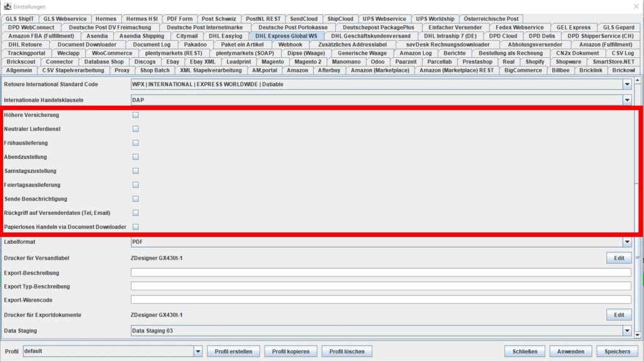Open the Proxy tab
The image size is (644, 362).
tap(122, 70)
